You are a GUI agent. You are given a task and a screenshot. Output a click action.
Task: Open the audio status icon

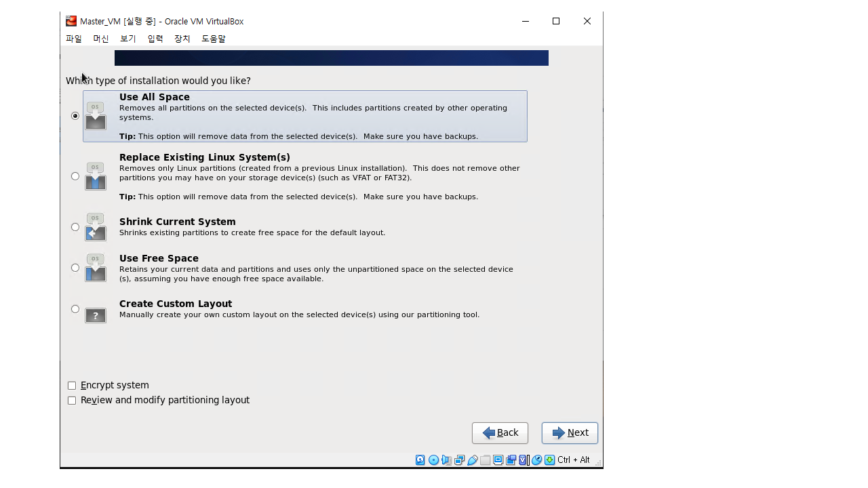click(446, 460)
